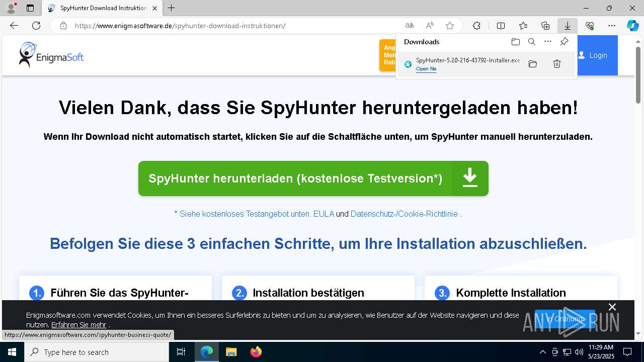Open the Extensions puzzle icon
The height and width of the screenshot is (362, 644).
click(x=476, y=26)
